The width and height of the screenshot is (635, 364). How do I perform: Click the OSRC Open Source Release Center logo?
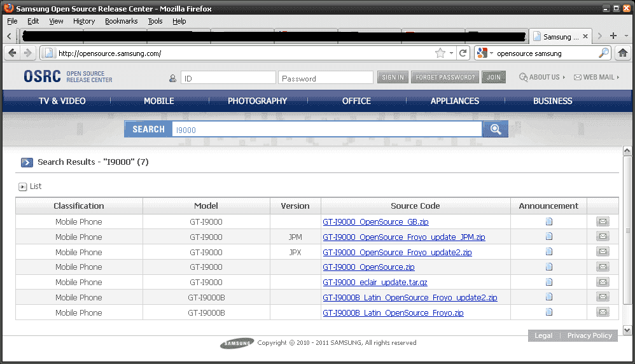pos(67,76)
